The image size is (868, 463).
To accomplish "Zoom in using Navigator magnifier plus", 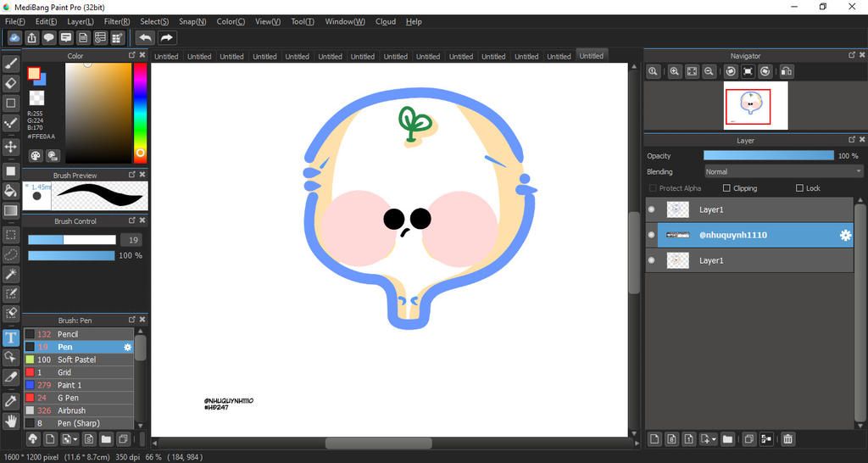I will pos(674,71).
